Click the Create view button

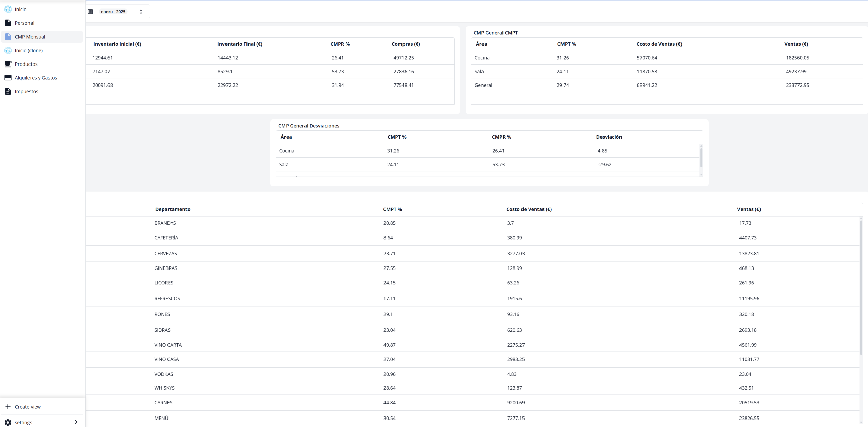[27, 407]
